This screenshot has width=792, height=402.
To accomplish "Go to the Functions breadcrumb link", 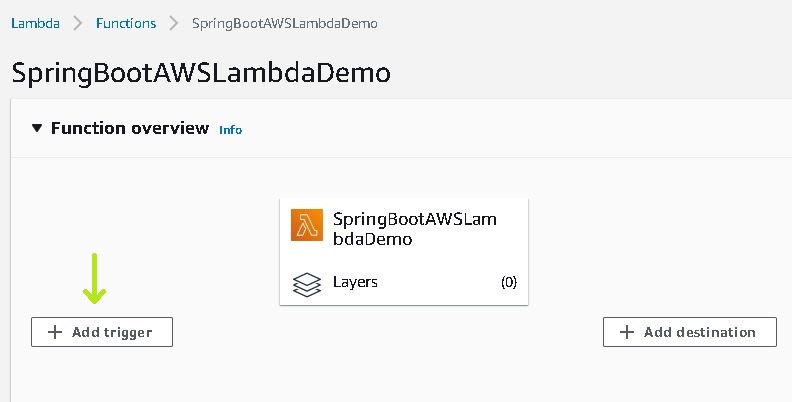I will click(x=126, y=23).
